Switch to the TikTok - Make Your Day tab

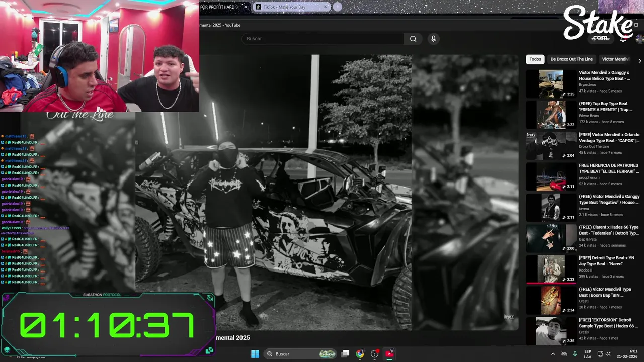291,7
